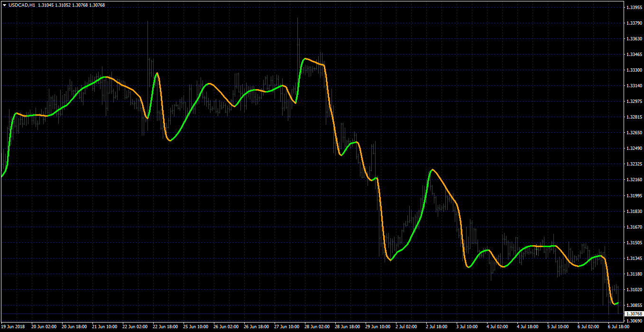Image resolution: width=644 pixels, height=332 pixels.
Task: Click price scale value 1.33955
Action: pos(634,8)
